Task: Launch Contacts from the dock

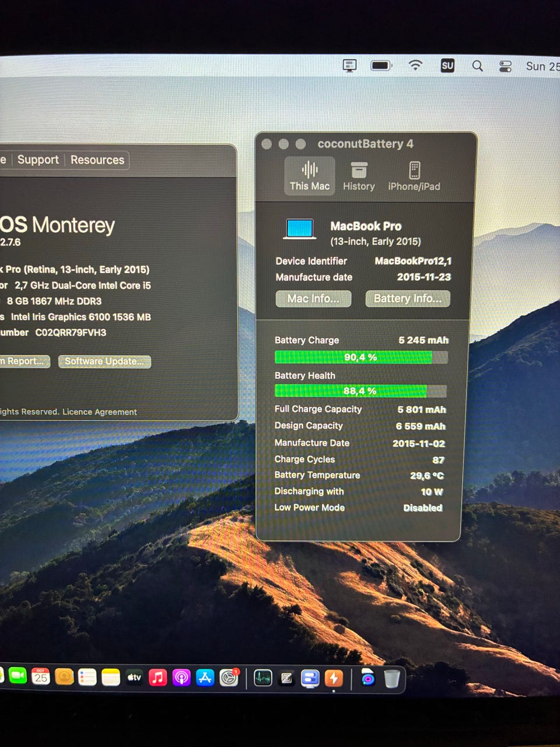Action: pos(64,677)
